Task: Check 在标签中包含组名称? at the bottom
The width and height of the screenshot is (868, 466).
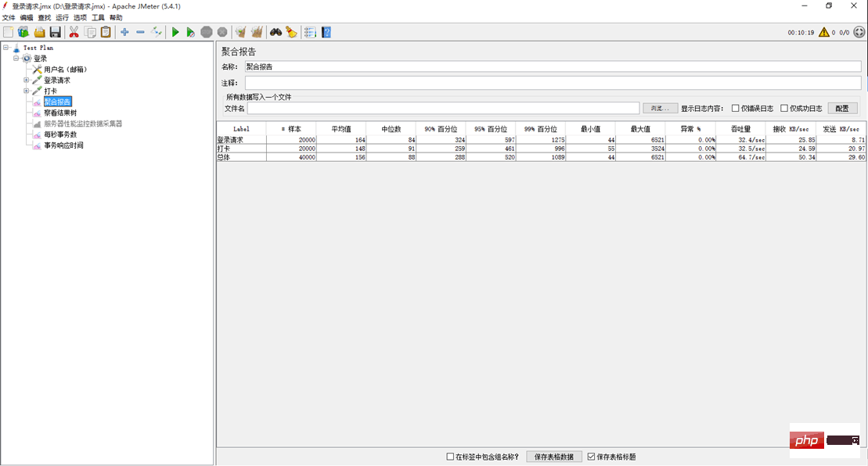Action: [x=450, y=457]
